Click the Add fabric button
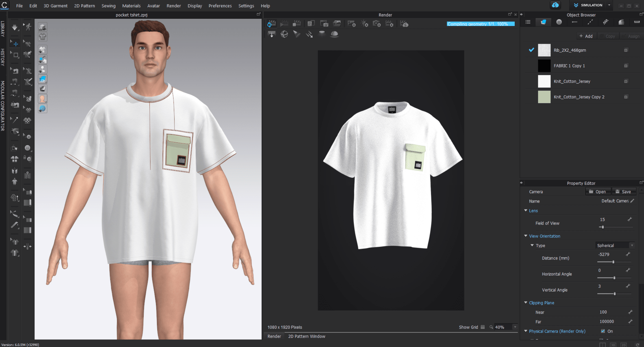The width and height of the screenshot is (644, 347). [x=586, y=36]
